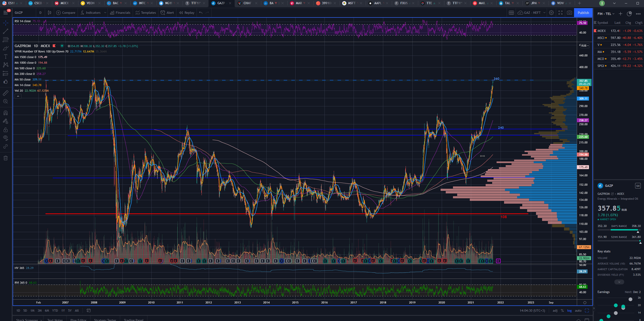Screen dimensions: 644x321
Task: Open the hamburger main menu
Action: click(6, 12)
